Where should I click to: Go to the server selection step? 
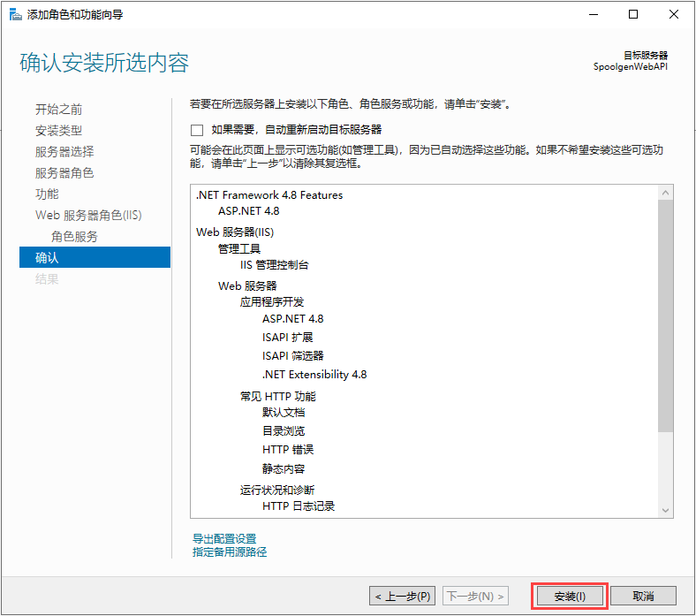64,152
